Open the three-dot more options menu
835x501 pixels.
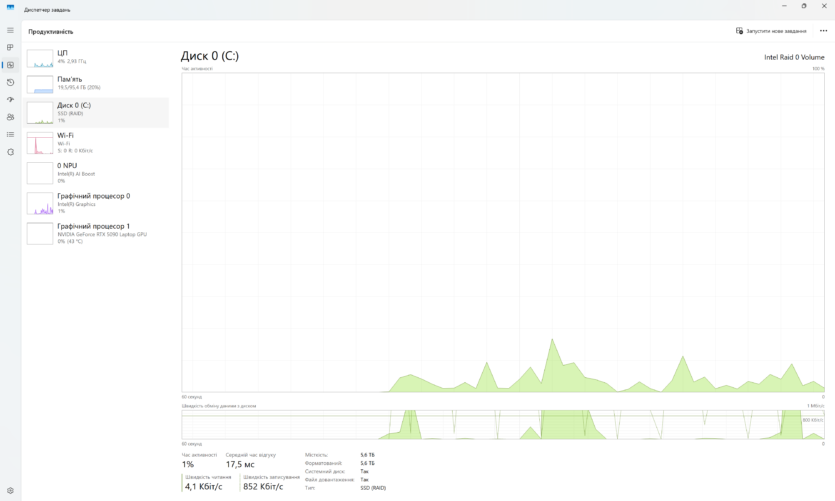pyautogui.click(x=823, y=31)
